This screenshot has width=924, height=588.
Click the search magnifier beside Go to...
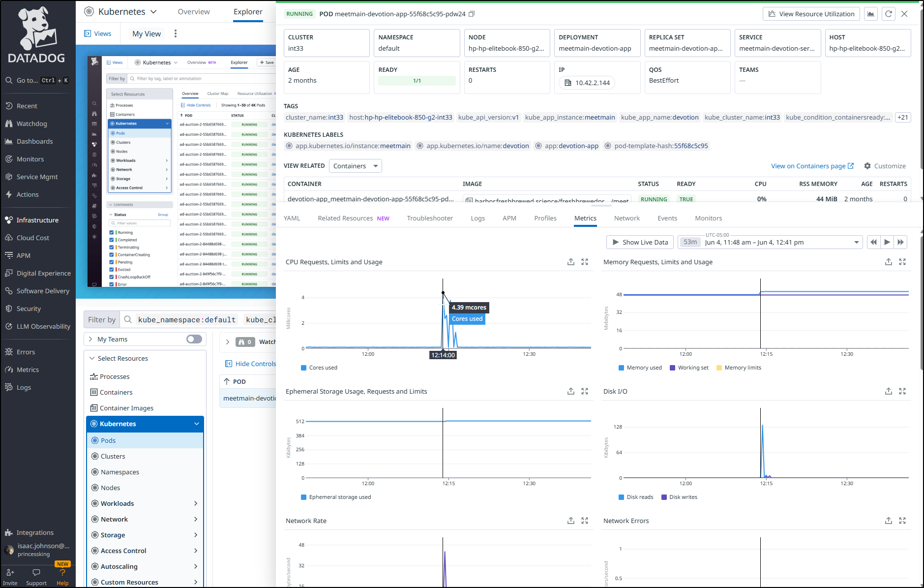pos(9,80)
